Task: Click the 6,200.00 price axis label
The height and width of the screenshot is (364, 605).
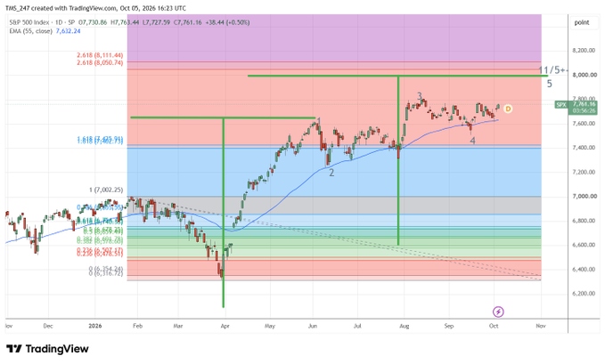Action: coord(585,294)
